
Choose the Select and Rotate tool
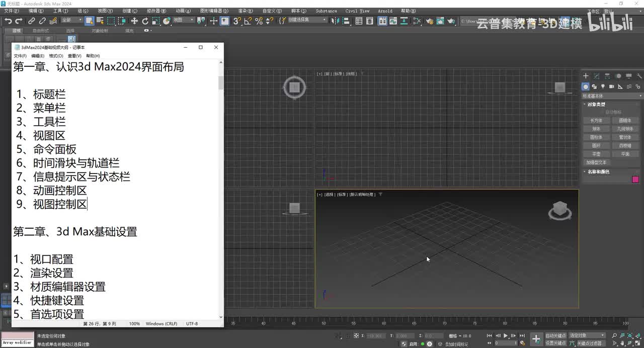(145, 21)
